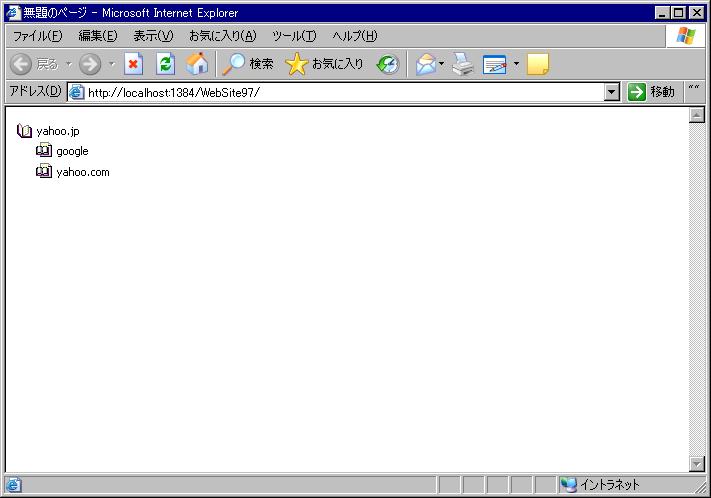Click the Windows flag logo
The width and height of the screenshot is (711, 498).
pyautogui.click(x=685, y=35)
